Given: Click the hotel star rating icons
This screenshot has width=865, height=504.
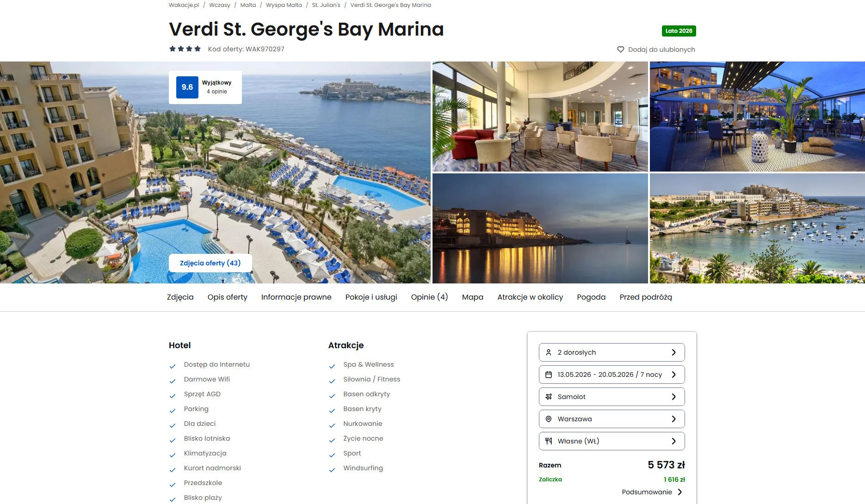Looking at the screenshot, I should [185, 49].
